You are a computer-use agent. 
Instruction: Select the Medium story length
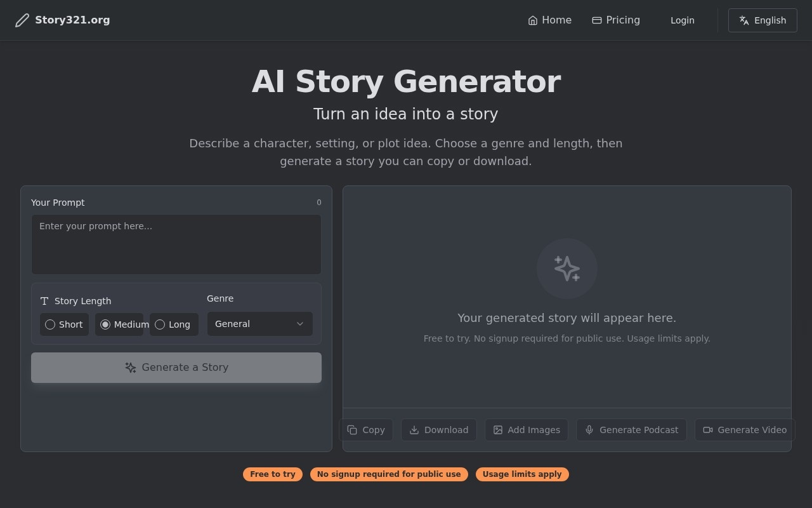coord(119,324)
